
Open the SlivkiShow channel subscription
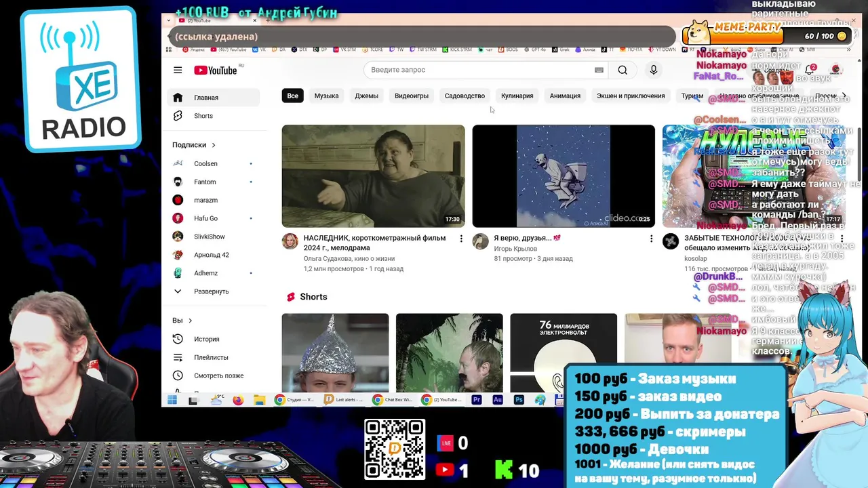[213, 237]
